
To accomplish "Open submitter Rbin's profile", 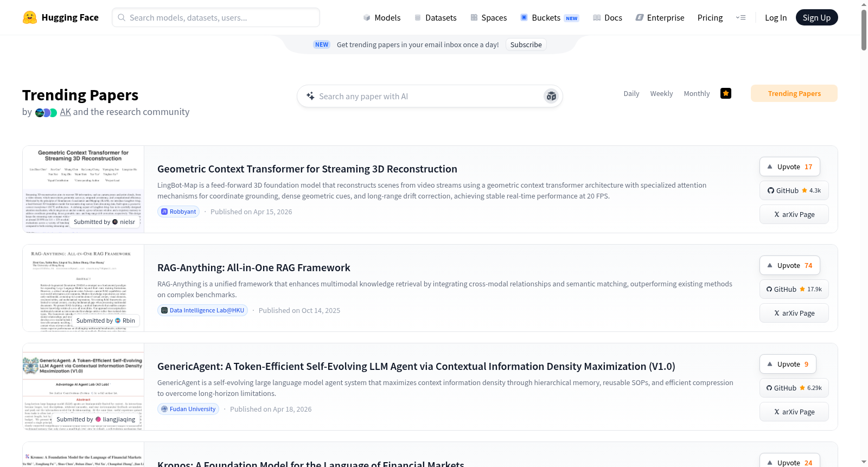I will tap(125, 321).
